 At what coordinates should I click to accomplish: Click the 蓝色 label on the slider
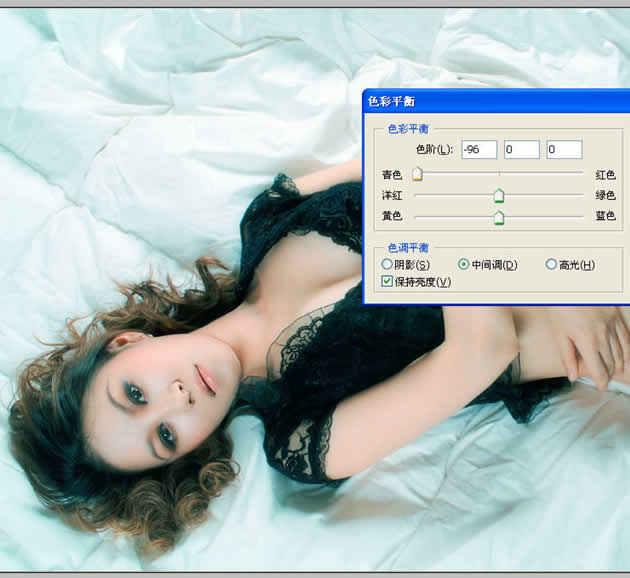tap(605, 216)
